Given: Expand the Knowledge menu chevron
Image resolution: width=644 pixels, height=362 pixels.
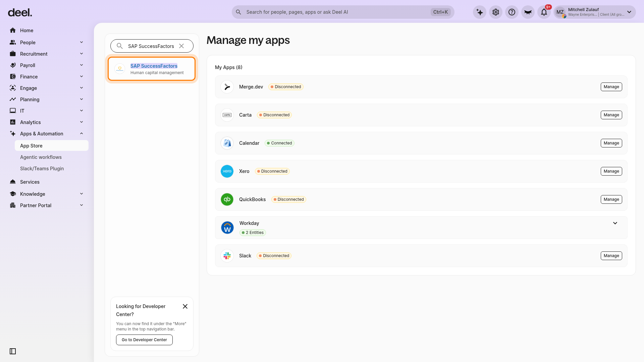Looking at the screenshot, I should [82, 194].
